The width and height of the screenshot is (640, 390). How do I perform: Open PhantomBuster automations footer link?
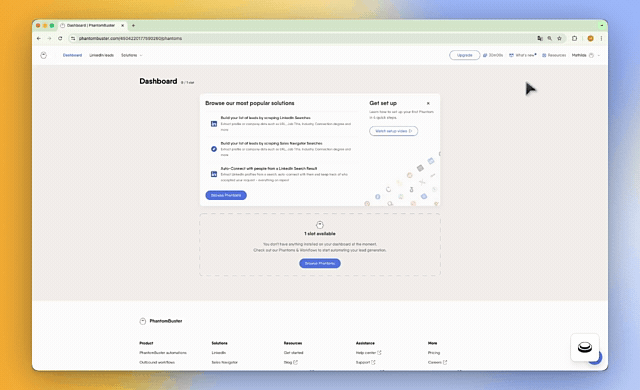pyautogui.click(x=163, y=352)
